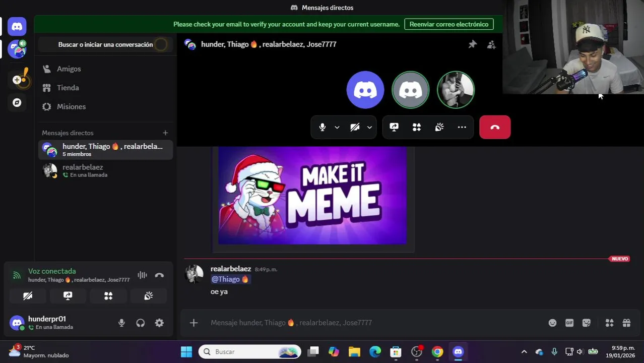Create a new direct message with plus icon

[x=165, y=133]
